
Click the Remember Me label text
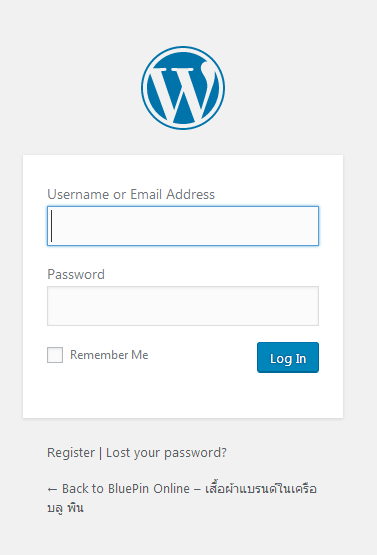109,355
